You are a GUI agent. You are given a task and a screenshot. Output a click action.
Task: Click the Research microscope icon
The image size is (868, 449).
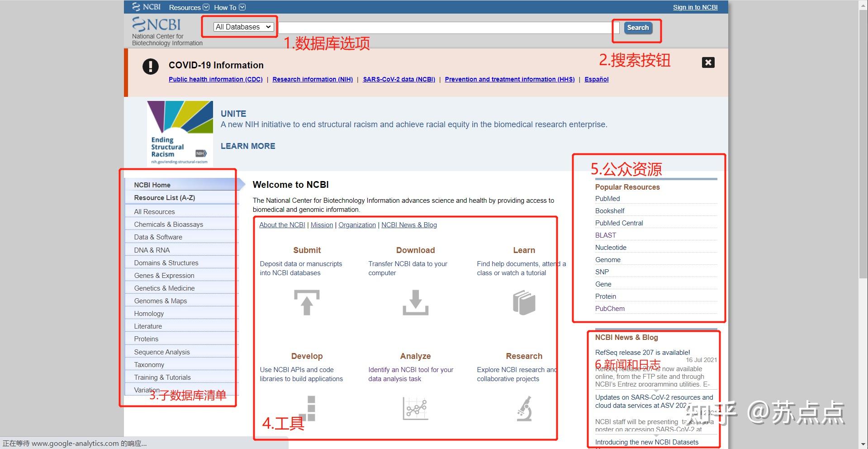pyautogui.click(x=524, y=408)
